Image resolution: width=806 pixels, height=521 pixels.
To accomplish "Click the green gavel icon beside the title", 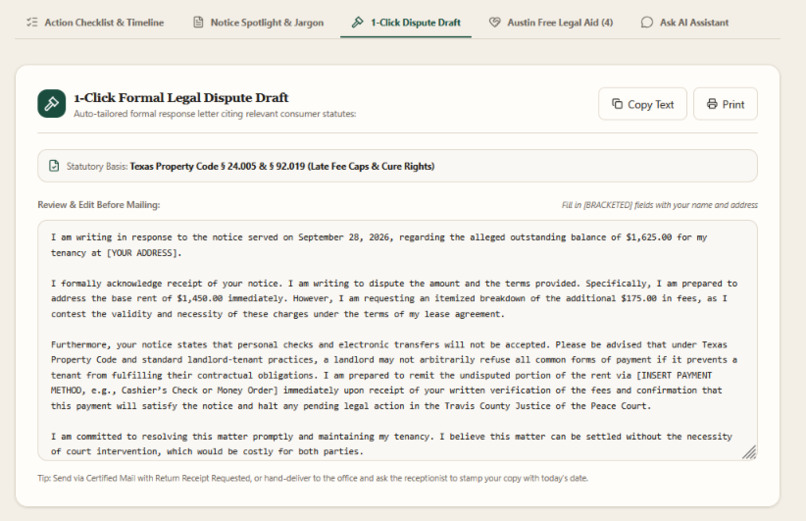I will tap(51, 104).
